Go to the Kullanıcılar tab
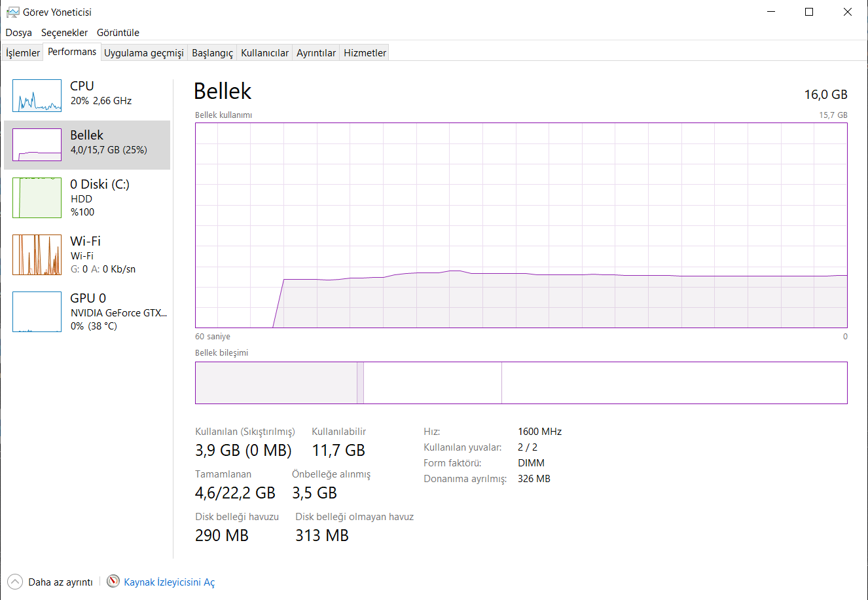This screenshot has height=600, width=868. (264, 53)
